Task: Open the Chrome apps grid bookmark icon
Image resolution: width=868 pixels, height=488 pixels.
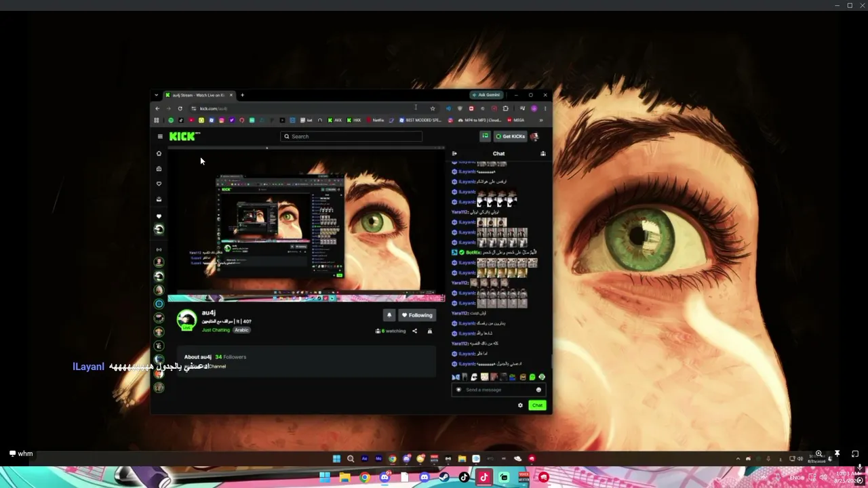Action: pyautogui.click(x=156, y=121)
